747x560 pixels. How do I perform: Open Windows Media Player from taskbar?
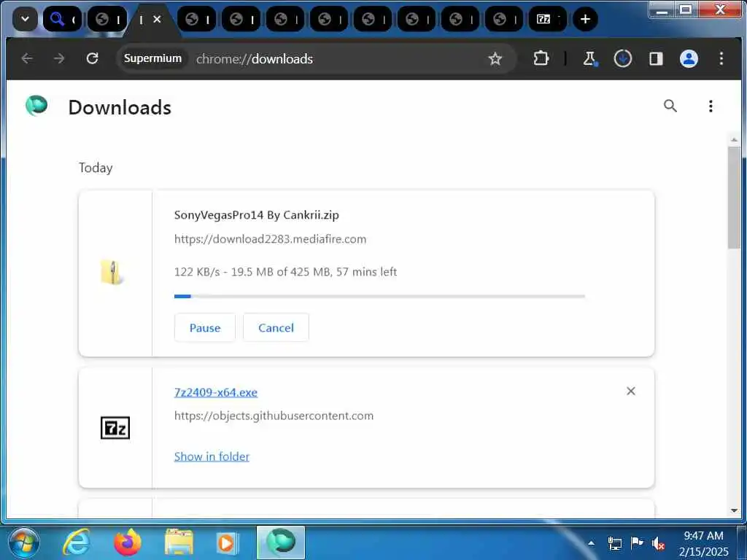pos(227,542)
